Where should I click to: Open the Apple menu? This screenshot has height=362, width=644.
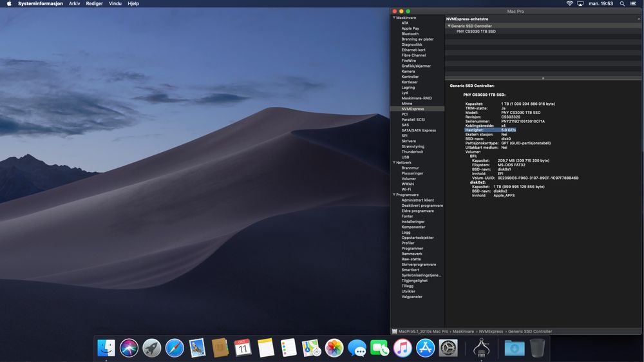pos(8,3)
